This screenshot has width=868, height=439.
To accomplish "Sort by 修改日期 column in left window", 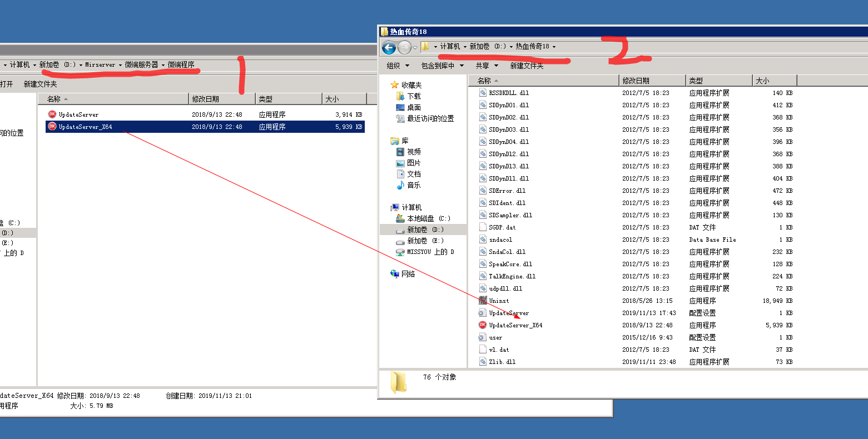I will [x=222, y=99].
